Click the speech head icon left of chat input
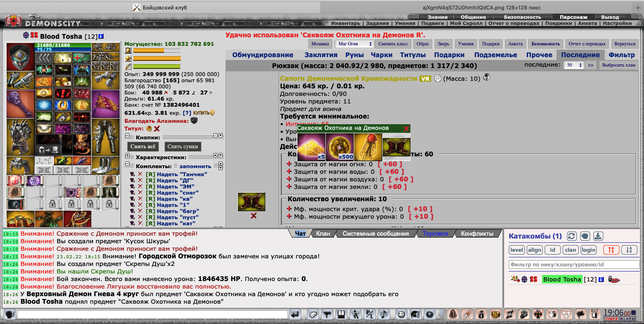 (9, 314)
